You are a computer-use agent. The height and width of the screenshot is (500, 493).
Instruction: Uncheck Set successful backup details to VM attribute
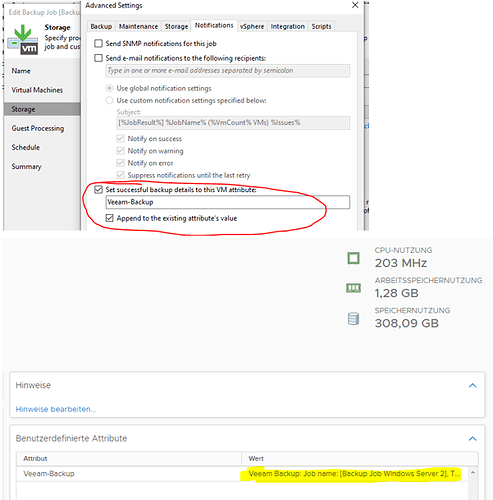pyautogui.click(x=98, y=190)
